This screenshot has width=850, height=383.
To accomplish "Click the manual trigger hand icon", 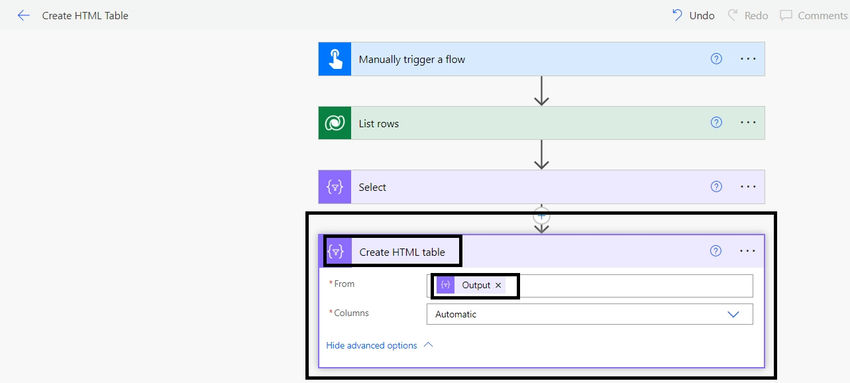I will tap(334, 59).
